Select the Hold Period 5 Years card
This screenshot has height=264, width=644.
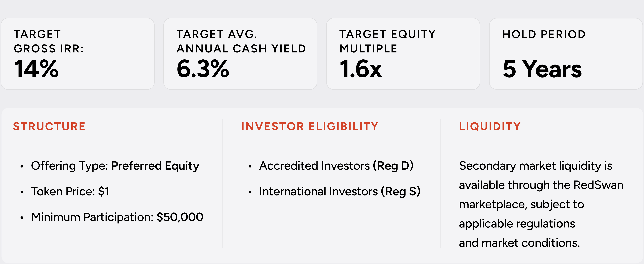[566, 54]
